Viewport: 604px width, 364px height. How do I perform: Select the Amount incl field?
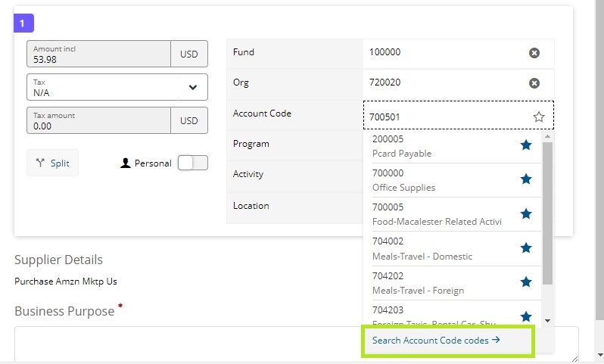(x=98, y=54)
